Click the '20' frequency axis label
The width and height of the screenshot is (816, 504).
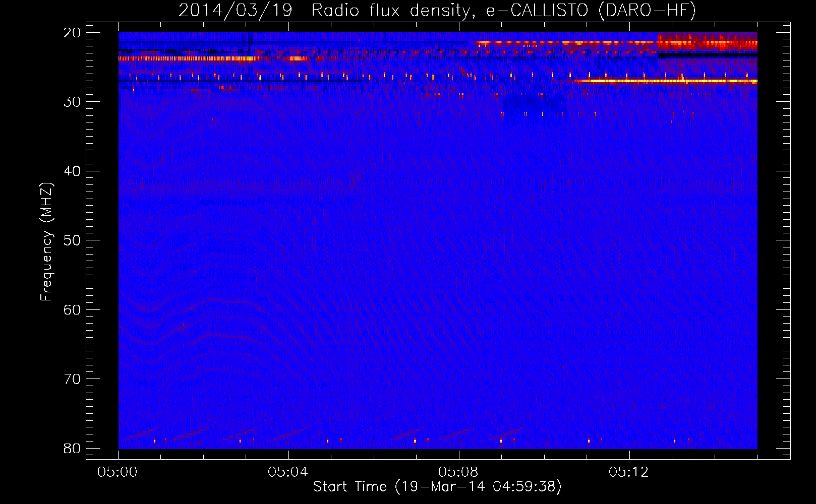73,33
